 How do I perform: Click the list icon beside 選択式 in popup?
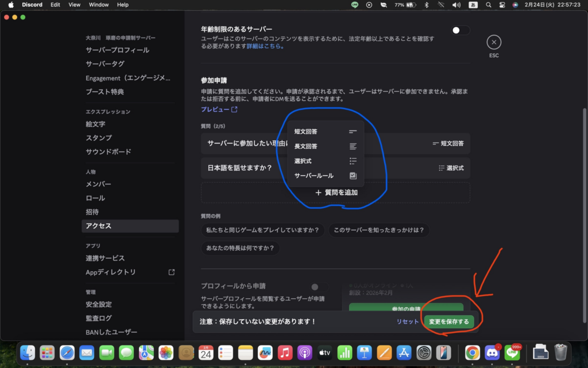coord(353,161)
